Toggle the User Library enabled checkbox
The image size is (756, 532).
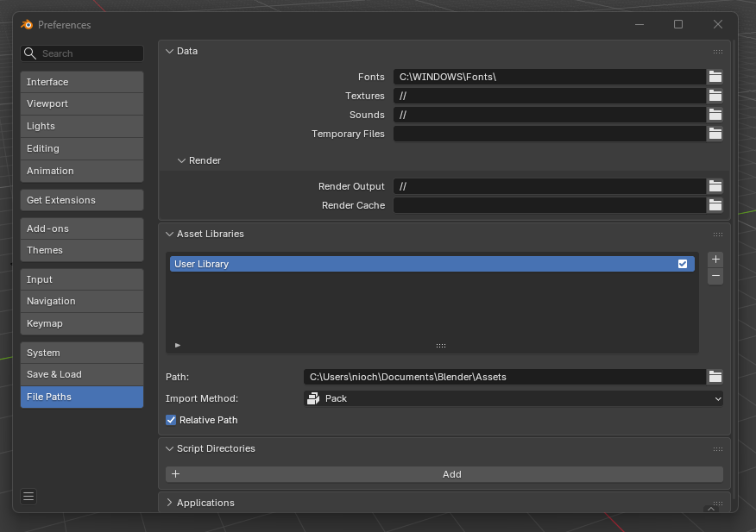coord(683,264)
